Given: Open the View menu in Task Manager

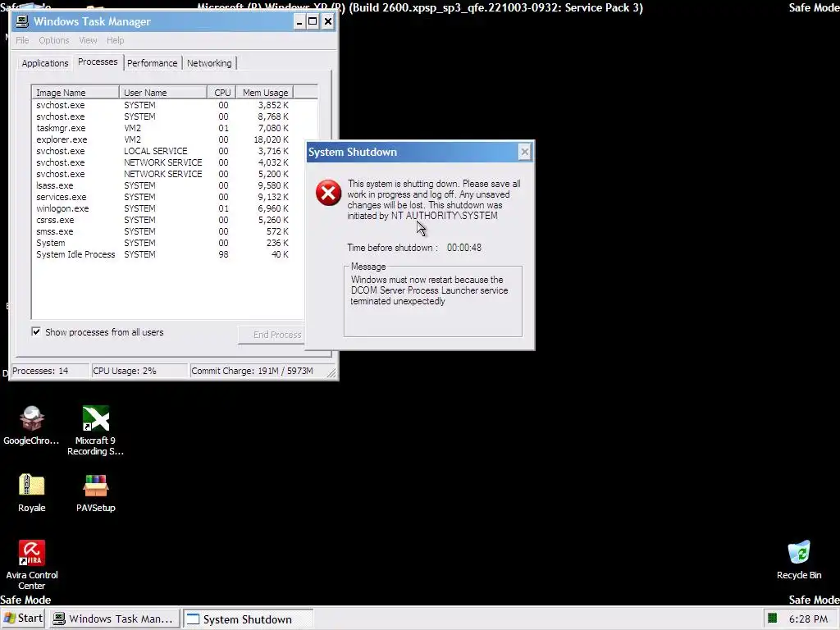Looking at the screenshot, I should (88, 40).
